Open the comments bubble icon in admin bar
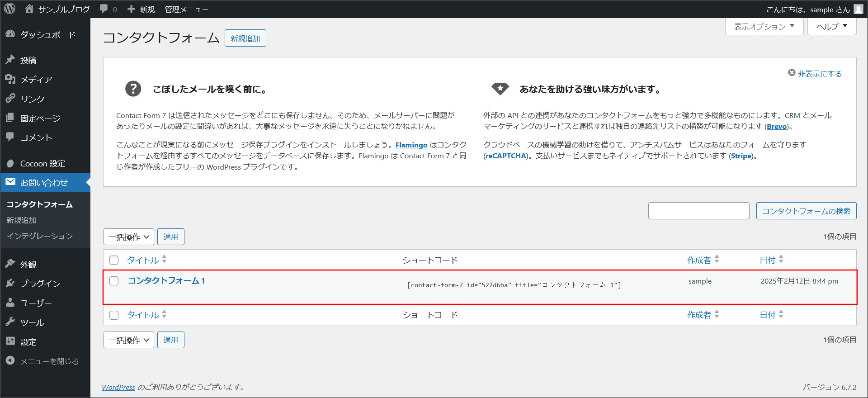868x398 pixels. click(104, 9)
